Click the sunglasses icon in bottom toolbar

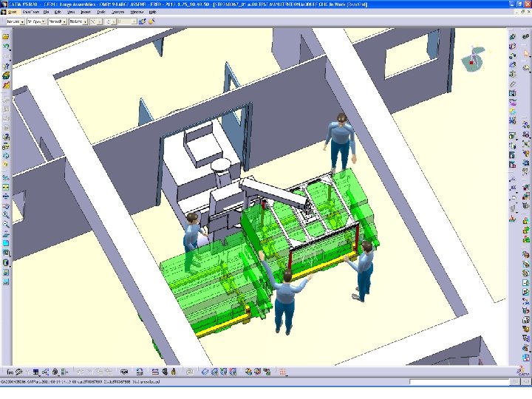[124, 372]
